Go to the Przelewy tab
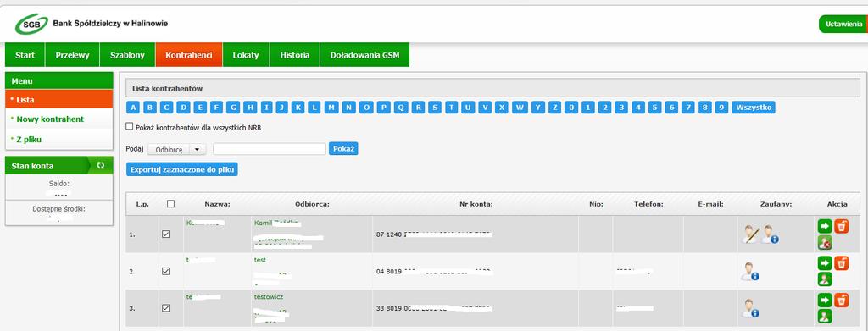868x331 pixels. click(x=73, y=55)
